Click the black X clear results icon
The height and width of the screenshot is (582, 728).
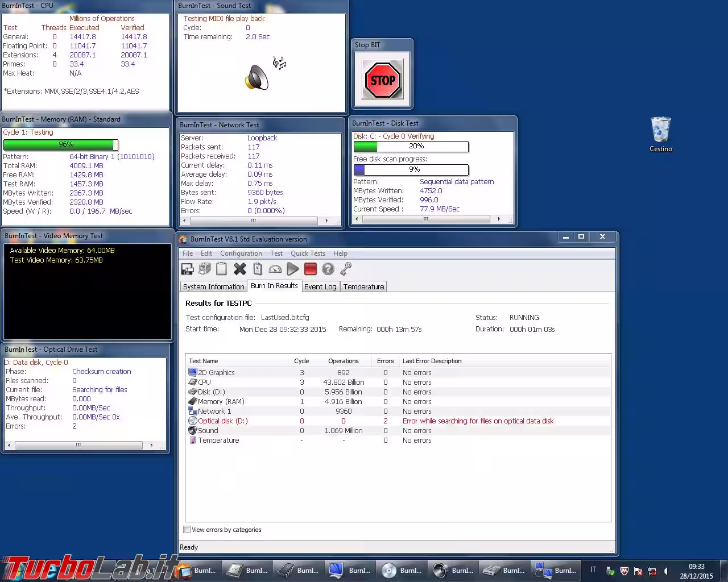[240, 269]
